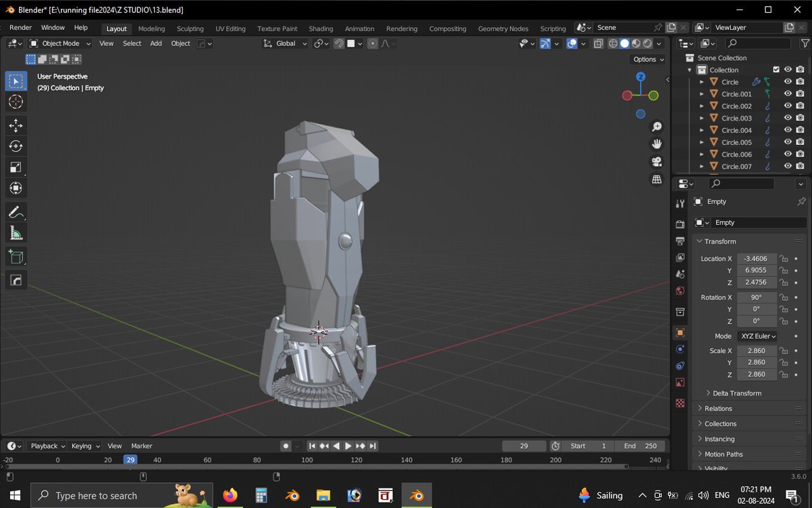Expand the Circle.001 tree item
Screen dimensions: 812x508
pyautogui.click(x=702, y=94)
